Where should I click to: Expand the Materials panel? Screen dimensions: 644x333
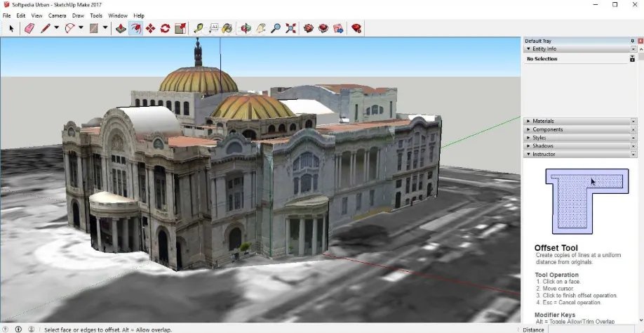tap(528, 122)
